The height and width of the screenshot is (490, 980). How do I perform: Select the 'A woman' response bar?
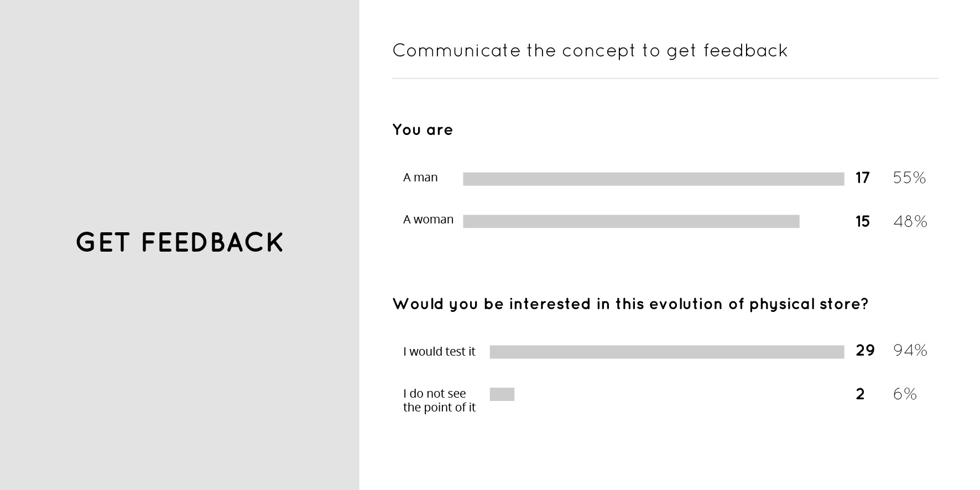(x=631, y=221)
